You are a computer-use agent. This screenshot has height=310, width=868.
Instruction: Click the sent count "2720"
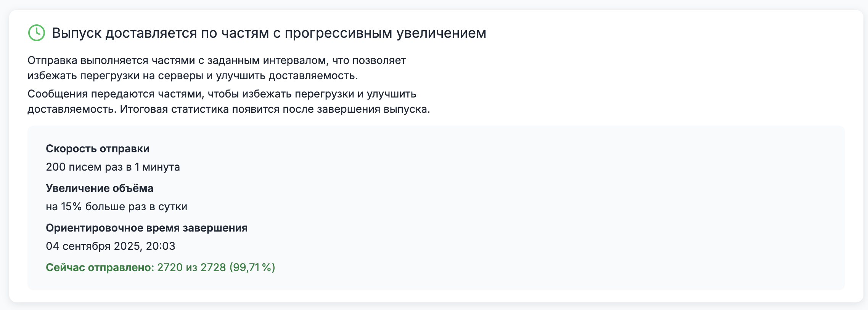point(170,268)
